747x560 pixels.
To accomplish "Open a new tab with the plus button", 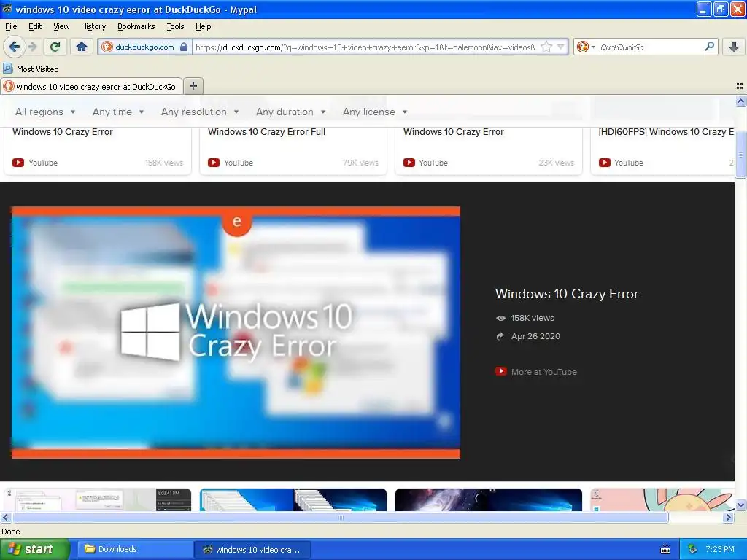I will 193,86.
